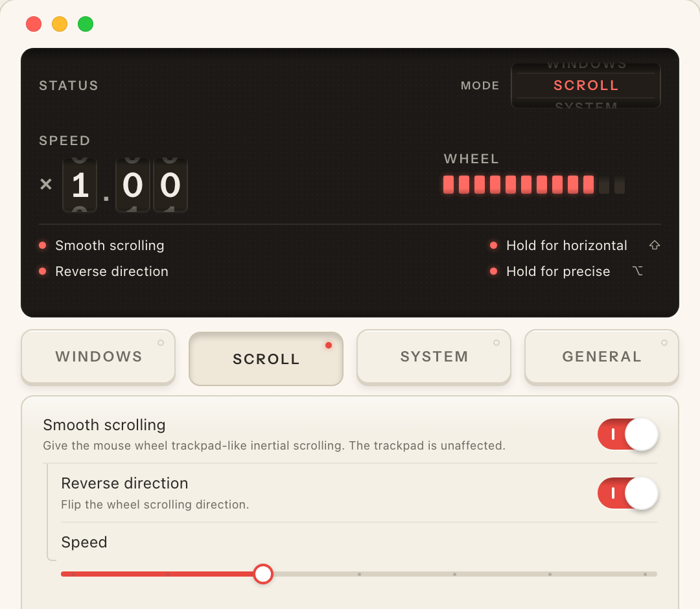Viewport: 700px width, 609px height.
Task: Turn off the Smooth scrolling switch
Action: pyautogui.click(x=627, y=434)
